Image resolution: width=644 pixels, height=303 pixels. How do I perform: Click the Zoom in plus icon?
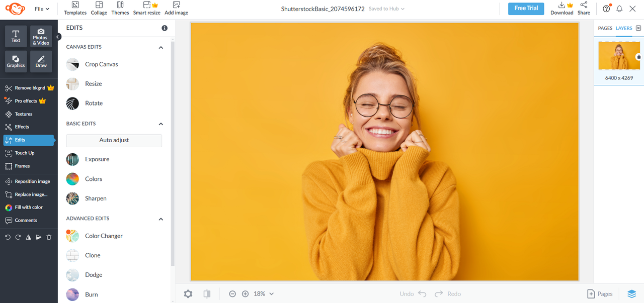245,294
